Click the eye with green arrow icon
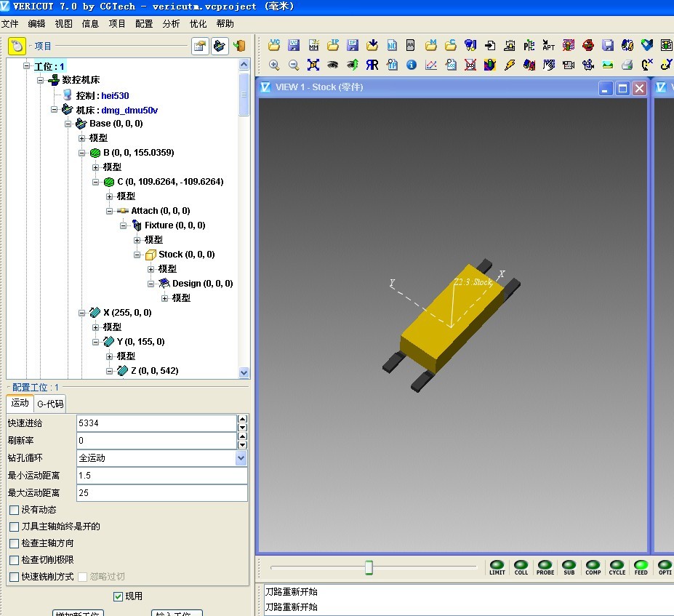This screenshot has width=674, height=616. [353, 65]
